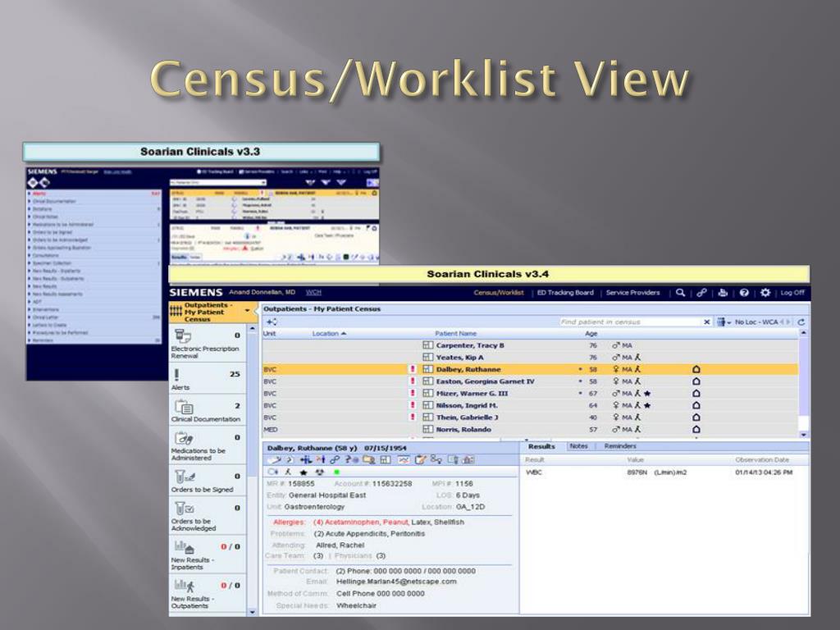This screenshot has width=840, height=630.
Task: Click alert flag on Dalbey, Ruthanne row
Action: (x=413, y=369)
